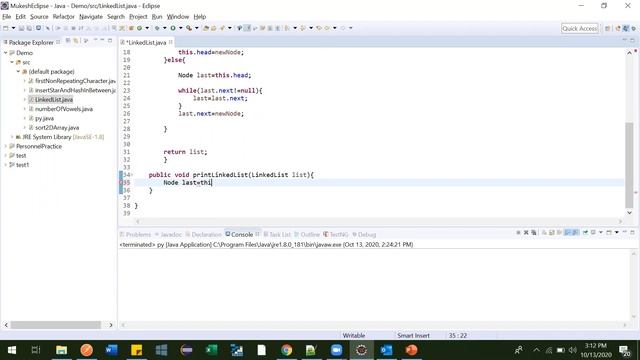Click Remove All Terminated Launches icon
The width and height of the screenshot is (640, 360).
[x=533, y=233]
